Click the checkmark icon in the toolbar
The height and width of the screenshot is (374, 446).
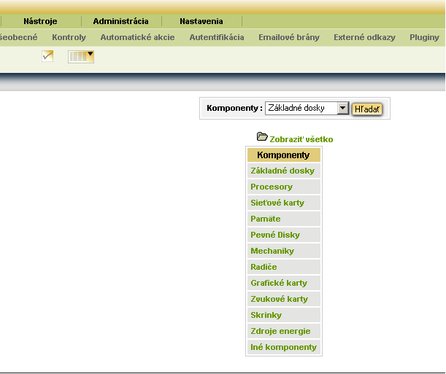[47, 56]
